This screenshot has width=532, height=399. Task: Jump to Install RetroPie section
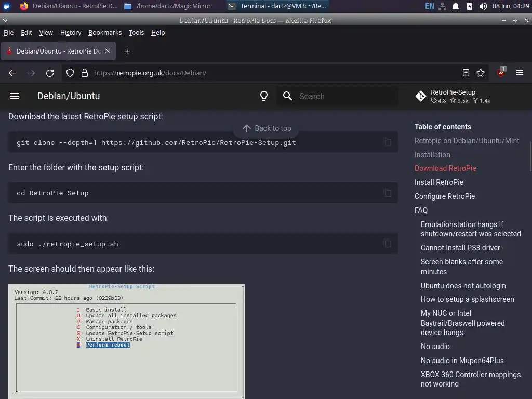(x=438, y=182)
